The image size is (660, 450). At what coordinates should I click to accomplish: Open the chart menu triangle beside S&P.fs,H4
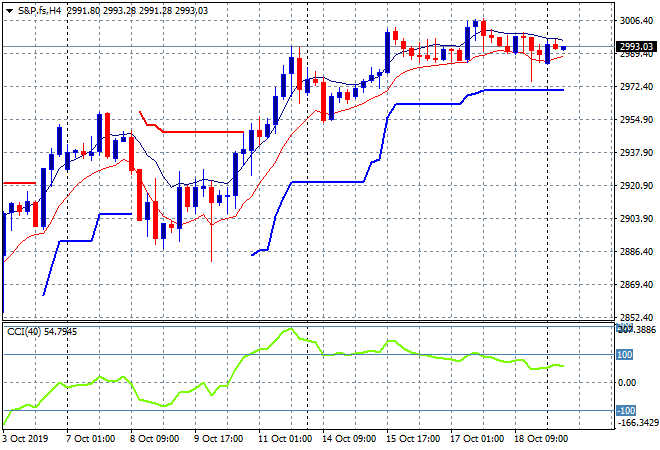coord(9,11)
